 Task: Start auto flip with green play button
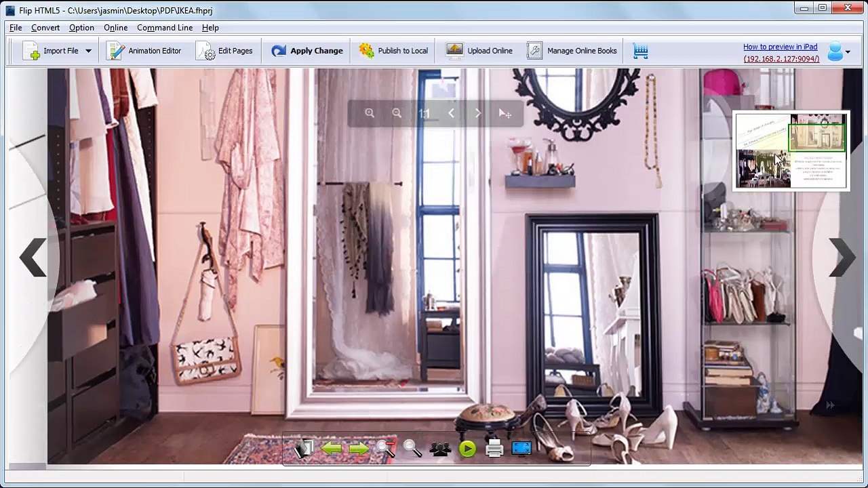coord(467,448)
